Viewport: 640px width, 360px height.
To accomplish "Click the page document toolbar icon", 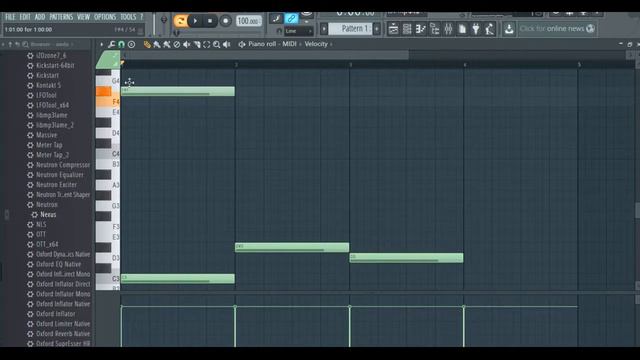I will (x=462, y=29).
